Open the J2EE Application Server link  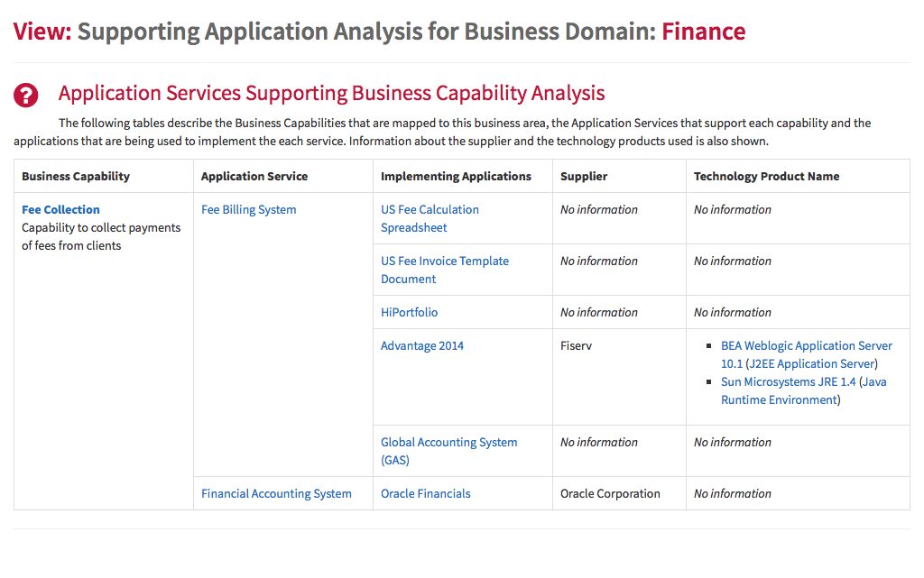[x=811, y=363]
